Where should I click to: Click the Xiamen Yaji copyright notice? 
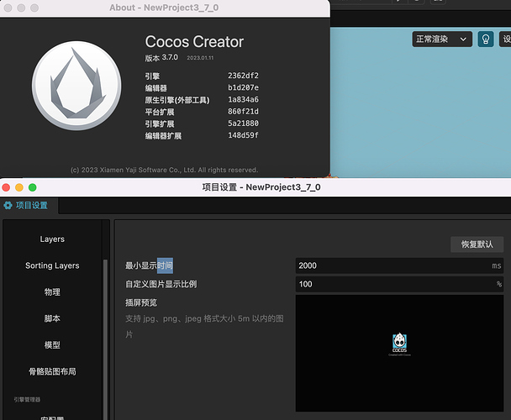coord(164,170)
